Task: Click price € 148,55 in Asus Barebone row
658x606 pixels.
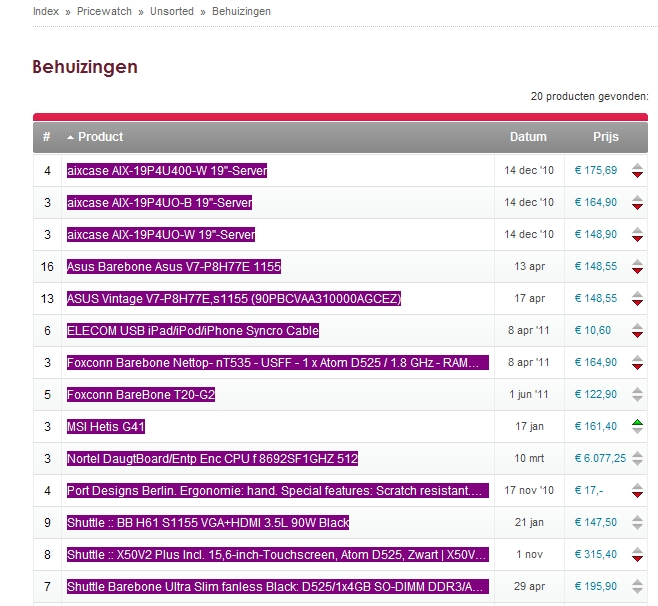Action: [595, 266]
